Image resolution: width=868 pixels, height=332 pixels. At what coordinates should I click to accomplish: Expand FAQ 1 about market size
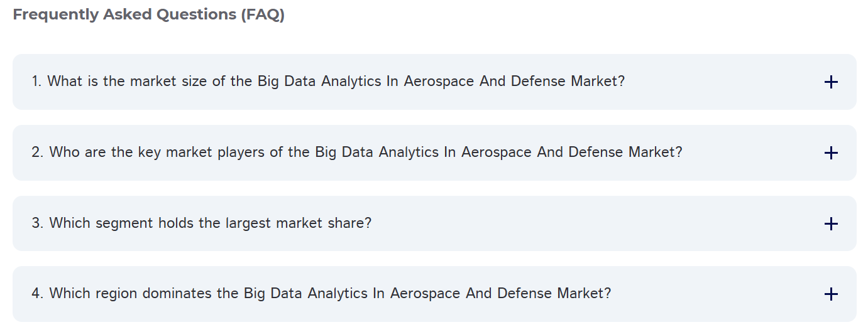(328, 82)
